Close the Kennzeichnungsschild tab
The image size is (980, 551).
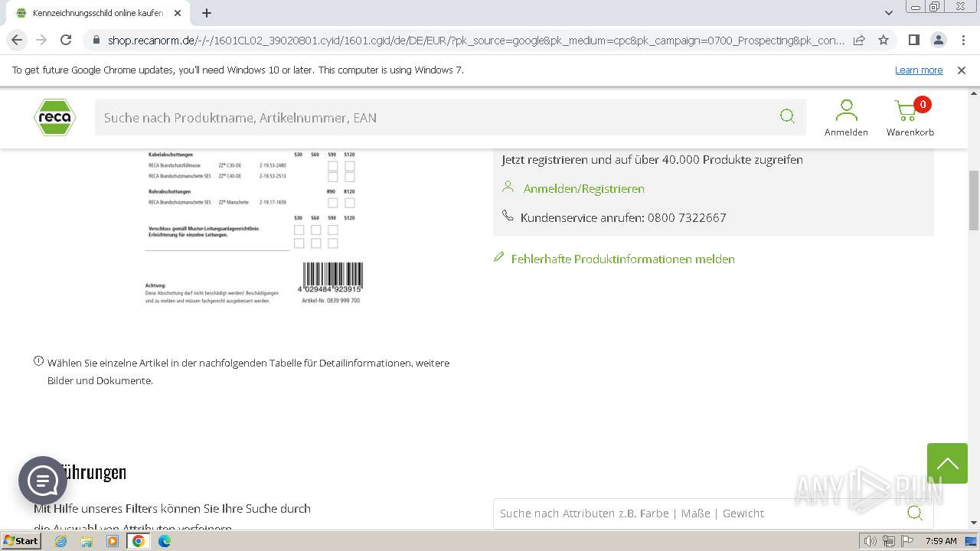(x=178, y=13)
